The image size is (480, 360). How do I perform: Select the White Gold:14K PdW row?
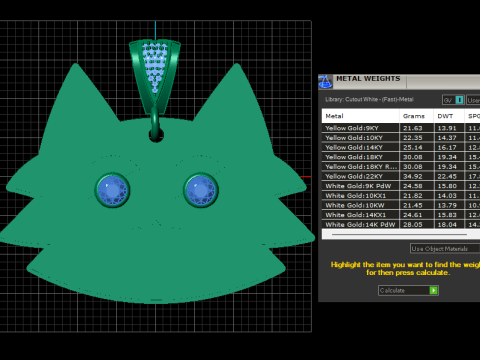pyautogui.click(x=401, y=225)
